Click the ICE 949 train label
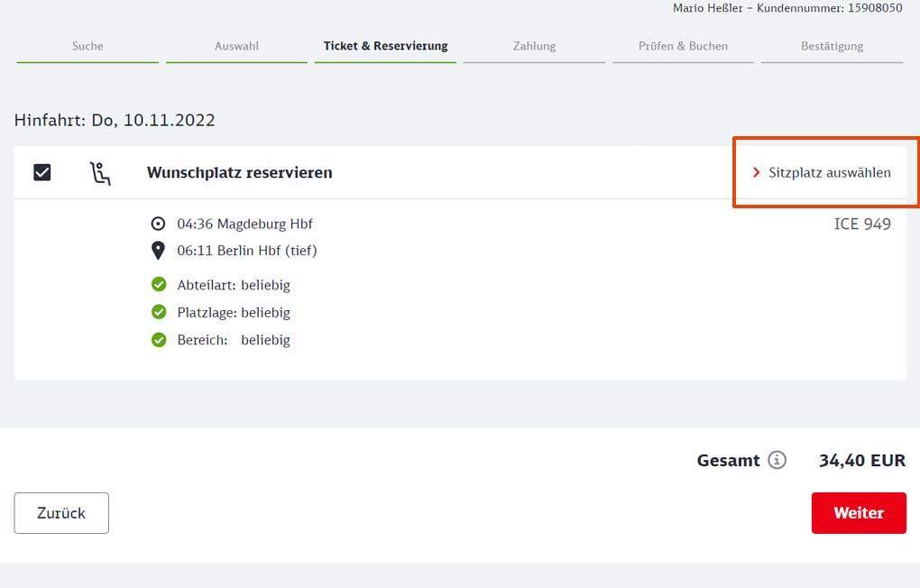The width and height of the screenshot is (920, 588). pyautogui.click(x=861, y=224)
